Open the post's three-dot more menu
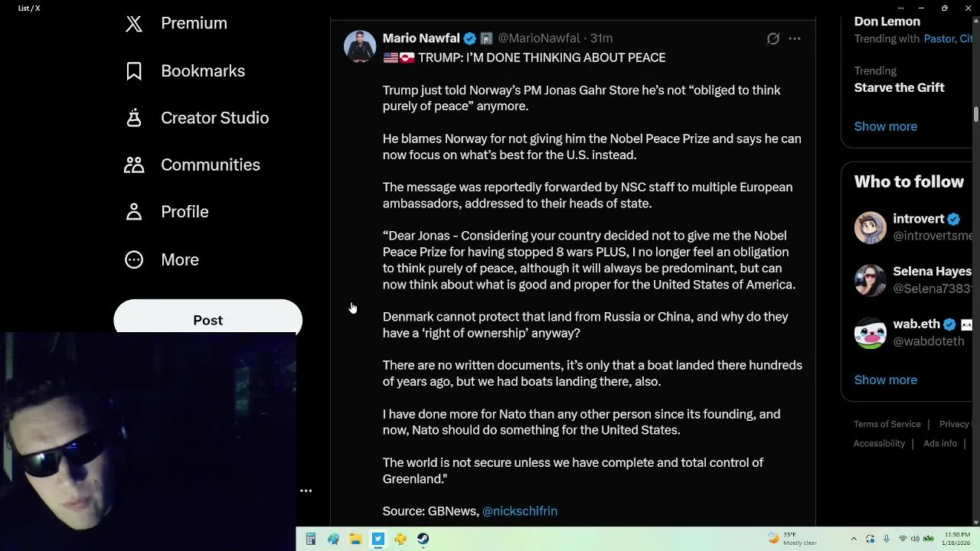The height and width of the screenshot is (551, 980). tap(795, 38)
